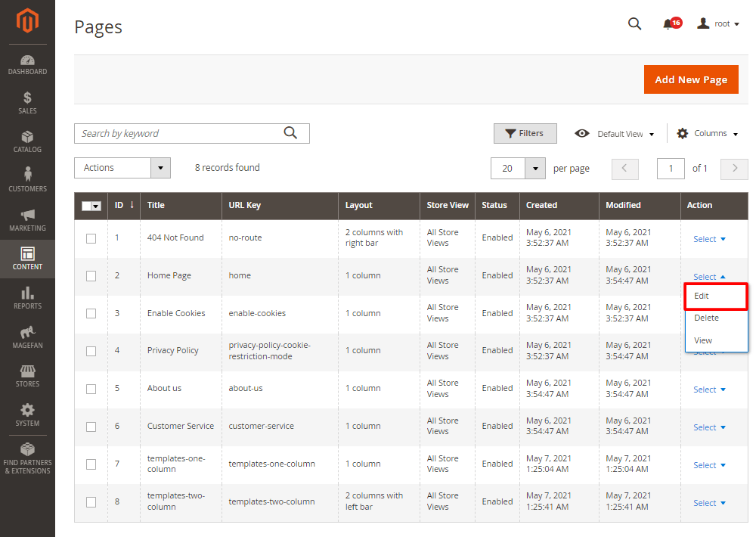Open the Columns dropdown
Screen dimensions: 756x537
pyautogui.click(x=707, y=134)
